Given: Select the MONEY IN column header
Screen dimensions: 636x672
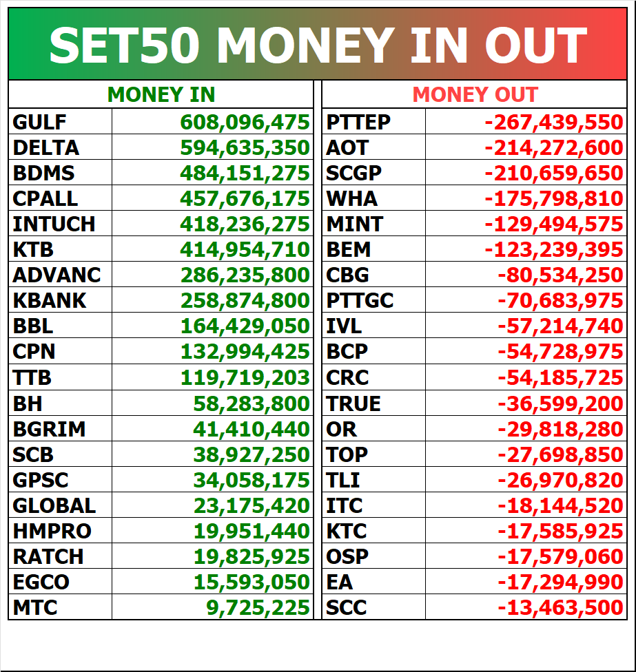Looking at the screenshot, I should 161,94.
